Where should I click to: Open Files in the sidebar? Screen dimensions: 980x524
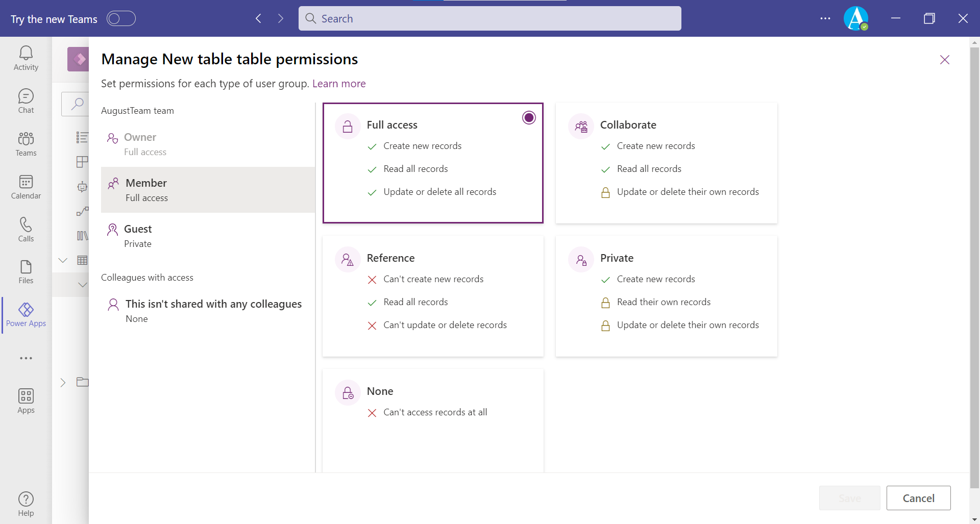26,272
